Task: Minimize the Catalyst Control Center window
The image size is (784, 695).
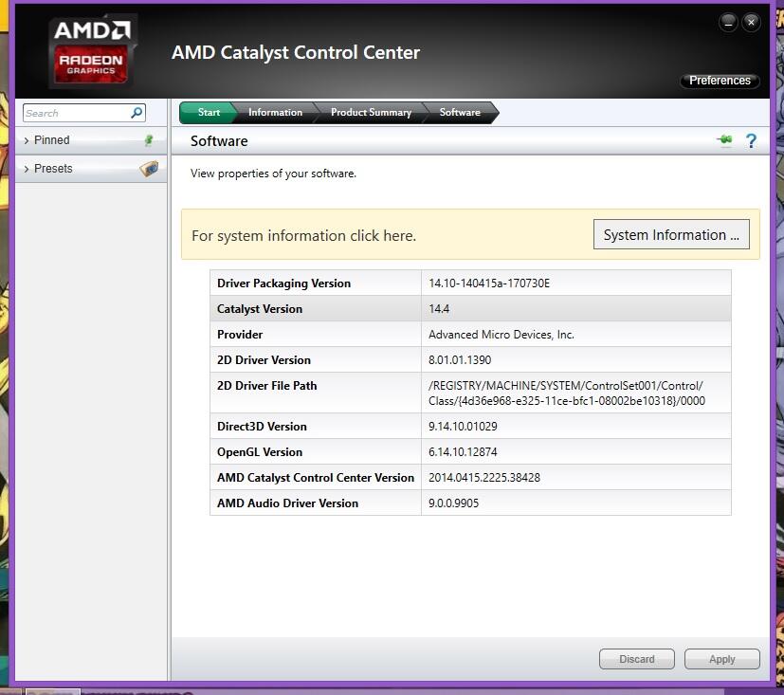Action: click(x=728, y=23)
